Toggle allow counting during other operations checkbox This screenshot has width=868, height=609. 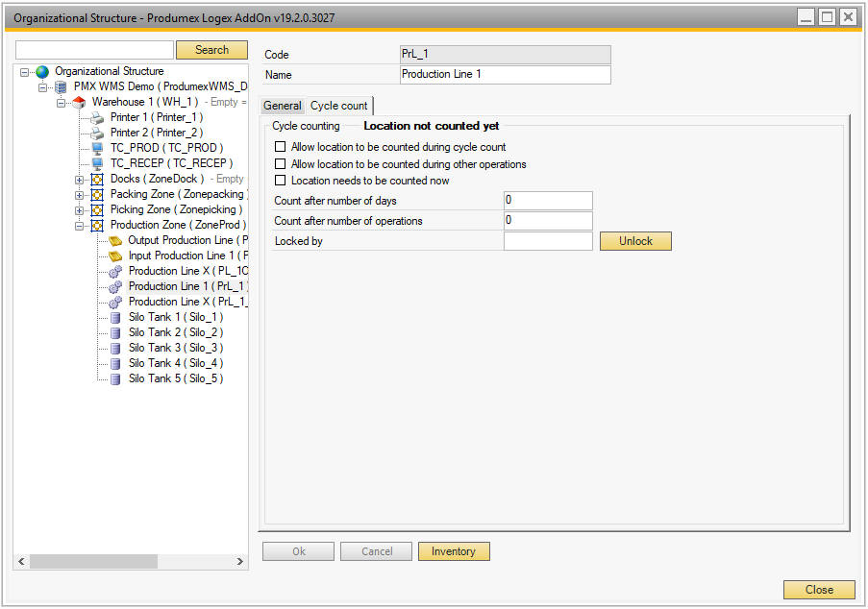coord(281,164)
